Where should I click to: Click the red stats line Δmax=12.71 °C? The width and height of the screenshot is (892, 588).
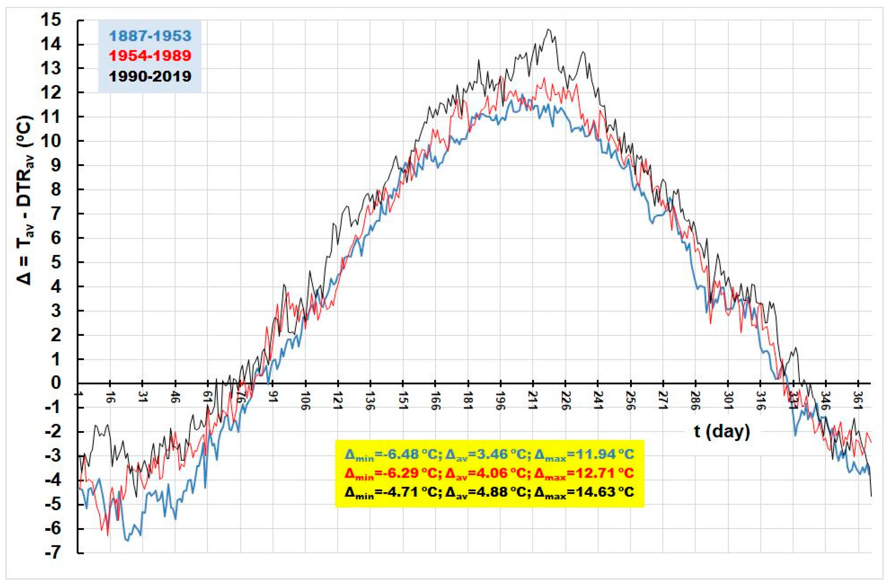tap(584, 474)
